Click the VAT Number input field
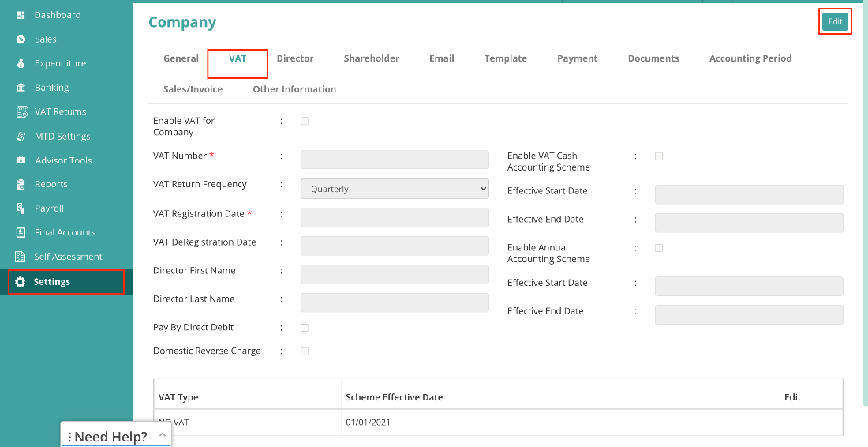 coord(395,160)
